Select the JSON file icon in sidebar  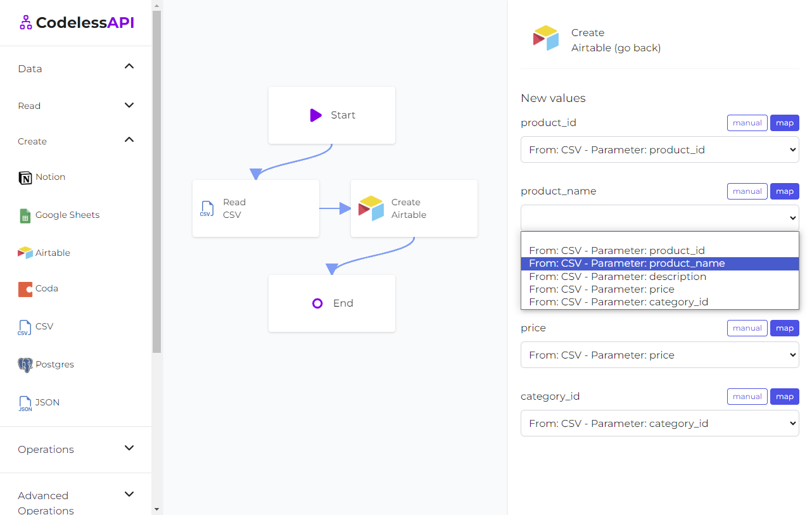pos(25,404)
